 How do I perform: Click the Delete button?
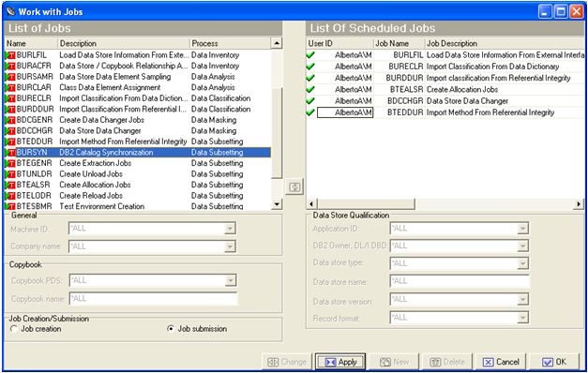point(447,362)
